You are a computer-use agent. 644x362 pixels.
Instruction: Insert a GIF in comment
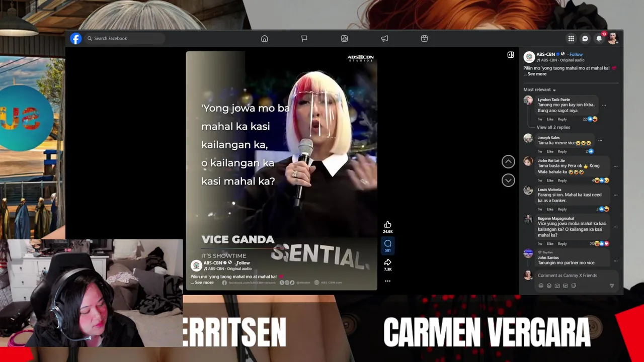565,286
